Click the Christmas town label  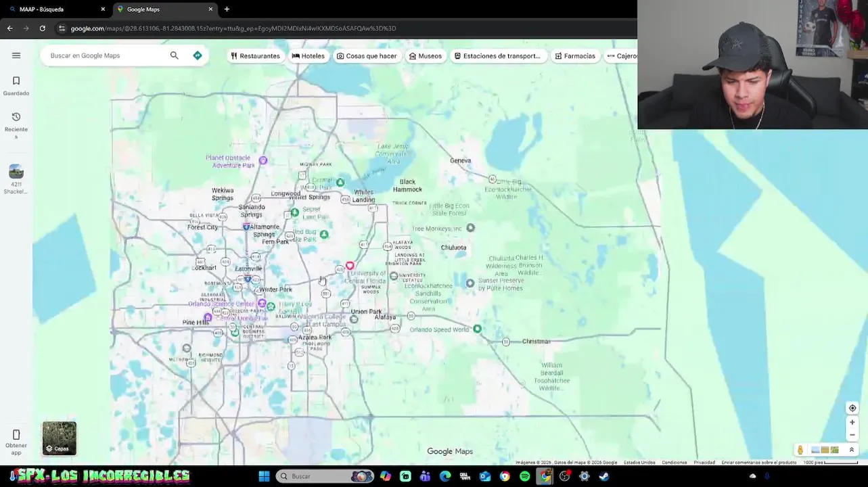click(x=536, y=342)
